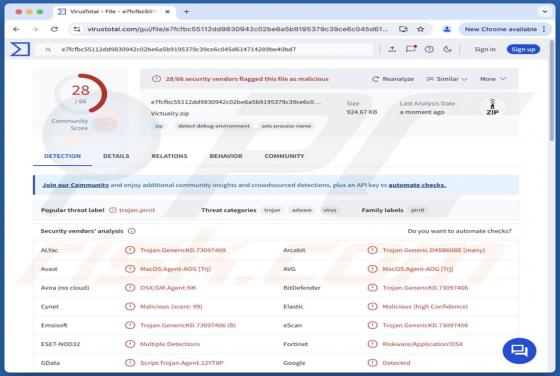Screen dimensions: 560x376
Task: Click the Fortinet detection alert icon
Action: (372, 344)
